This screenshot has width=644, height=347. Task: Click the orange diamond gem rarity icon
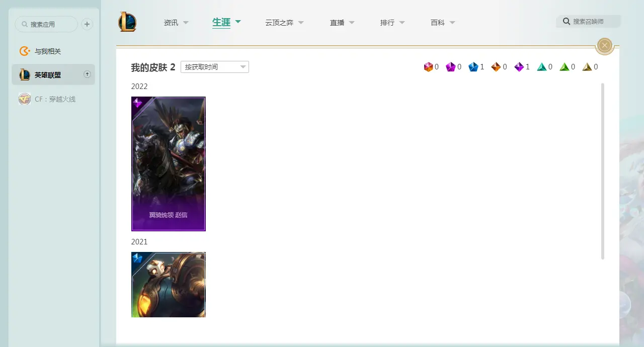point(496,67)
